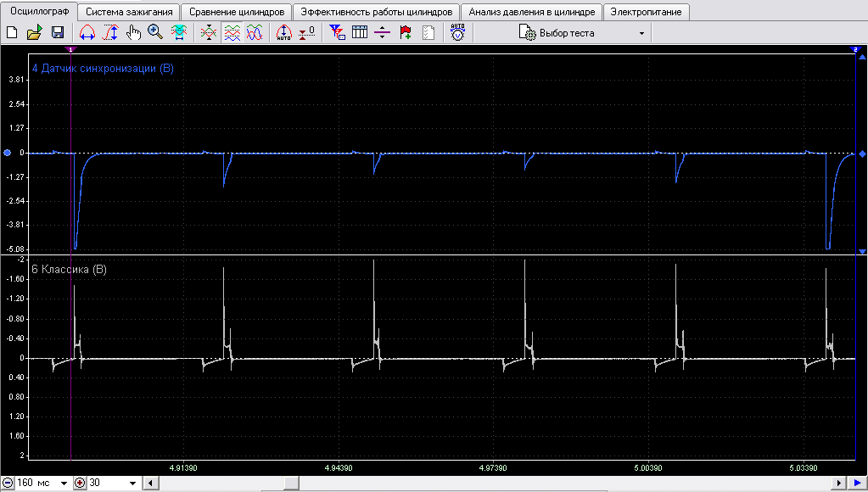Select the magnifier zoom tool
Screen dimensions: 868x492
coord(155,33)
